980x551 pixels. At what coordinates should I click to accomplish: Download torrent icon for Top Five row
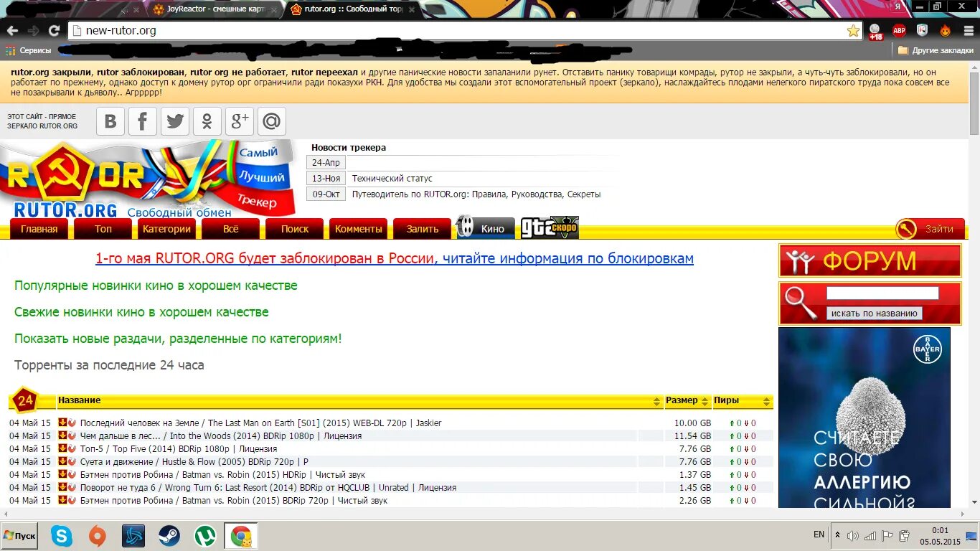click(x=62, y=448)
